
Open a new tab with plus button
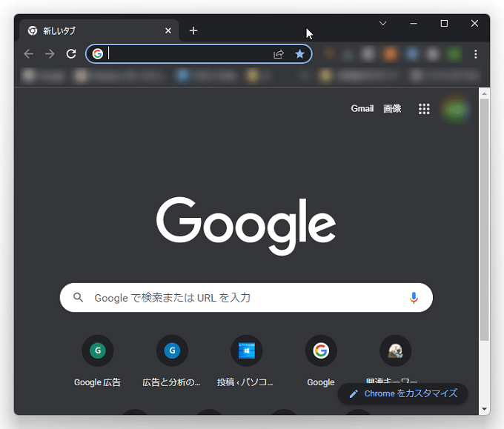193,31
